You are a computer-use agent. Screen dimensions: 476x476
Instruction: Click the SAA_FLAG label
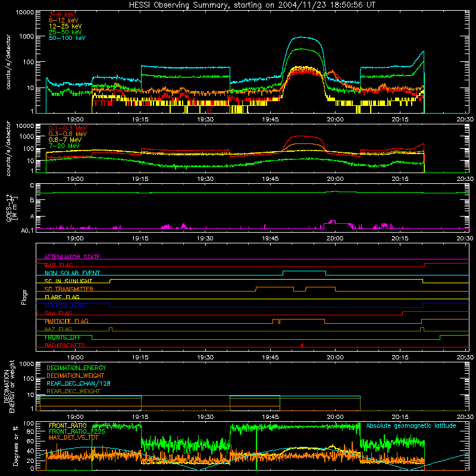tap(58, 313)
